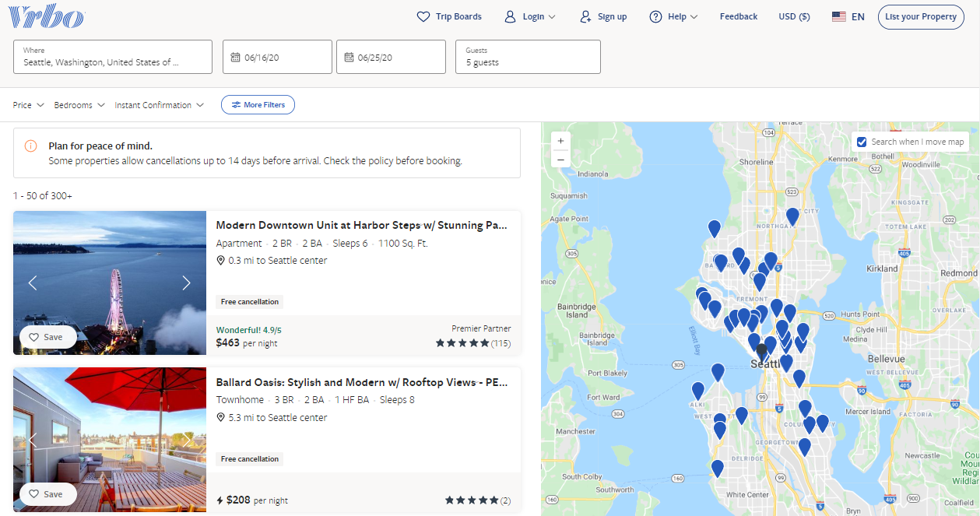This screenshot has width=980, height=516.
Task: Click the 1 - 50 of 300+ results count
Action: tap(43, 196)
